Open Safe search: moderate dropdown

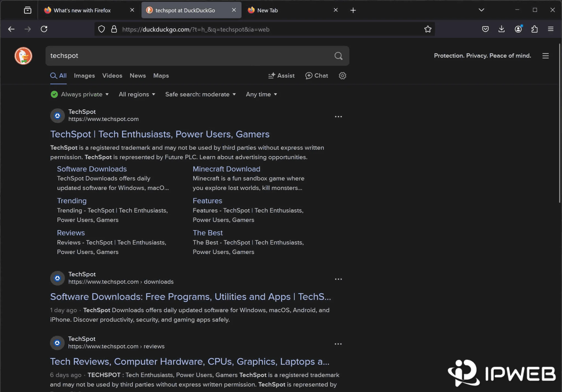pos(201,94)
